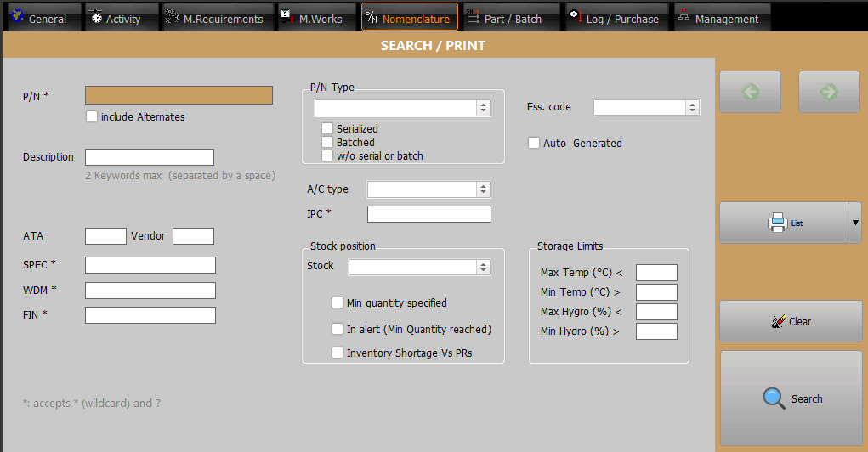The height and width of the screenshot is (452, 868).
Task: Switch to the General tab
Action: point(43,17)
